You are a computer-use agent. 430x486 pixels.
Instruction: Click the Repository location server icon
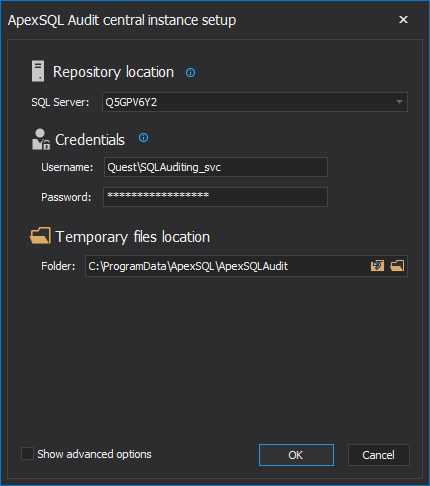coord(38,71)
